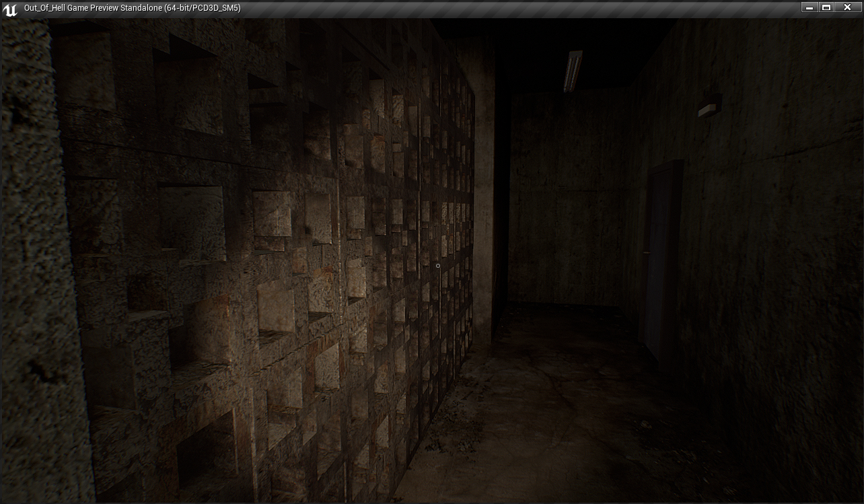Image resolution: width=864 pixels, height=504 pixels.
Task: Click the concrete pillar at corridor center
Action: (x=483, y=202)
